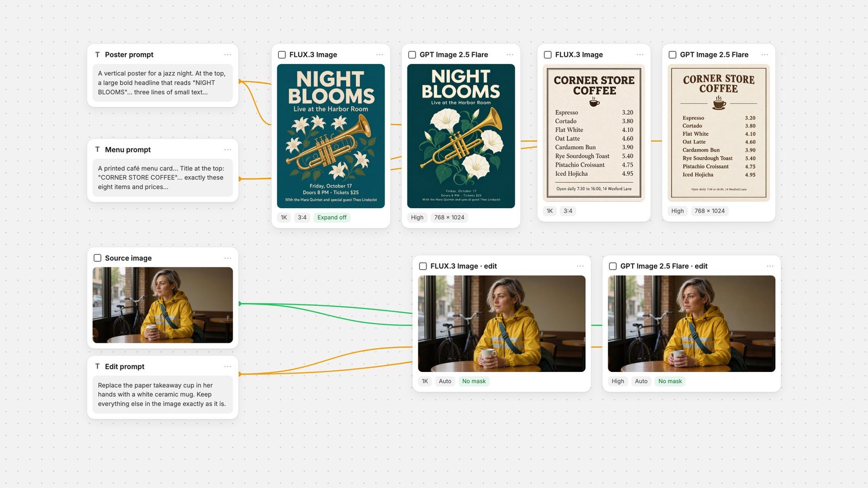868x488 pixels.
Task: Open the 3:4 aspect ratio setting on the poster node
Action: [x=302, y=217]
